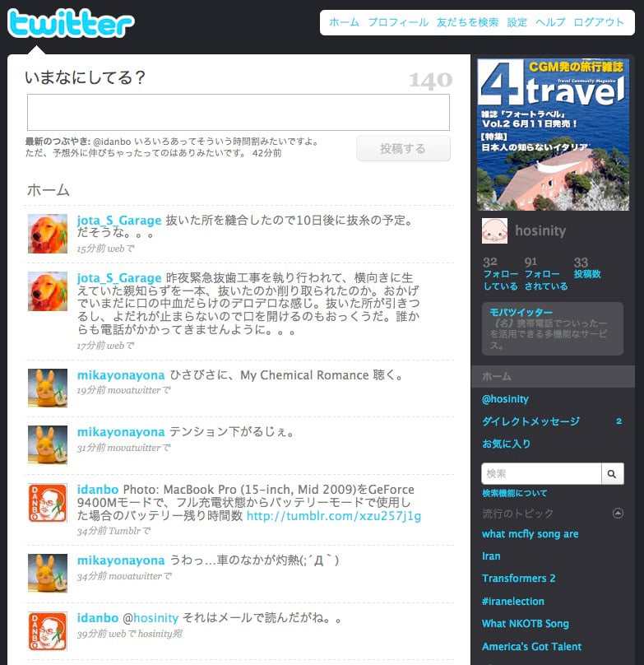Open 34分前 timestamp on Tumblr tweet
Image resolution: width=644 pixels, height=665 pixels.
(x=91, y=531)
